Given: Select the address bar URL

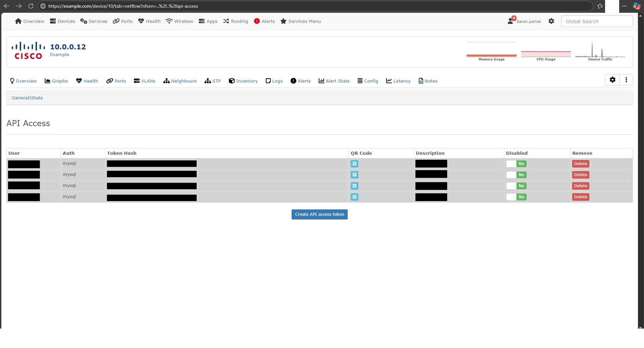Looking at the screenshot, I should pos(123,6).
